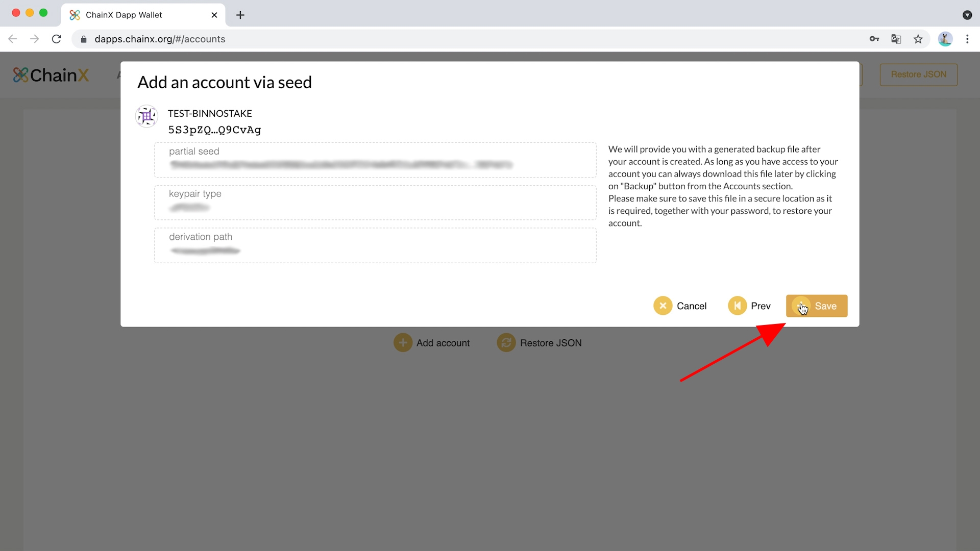Image resolution: width=980 pixels, height=551 pixels.
Task: Select the derivation path field
Action: (375, 245)
